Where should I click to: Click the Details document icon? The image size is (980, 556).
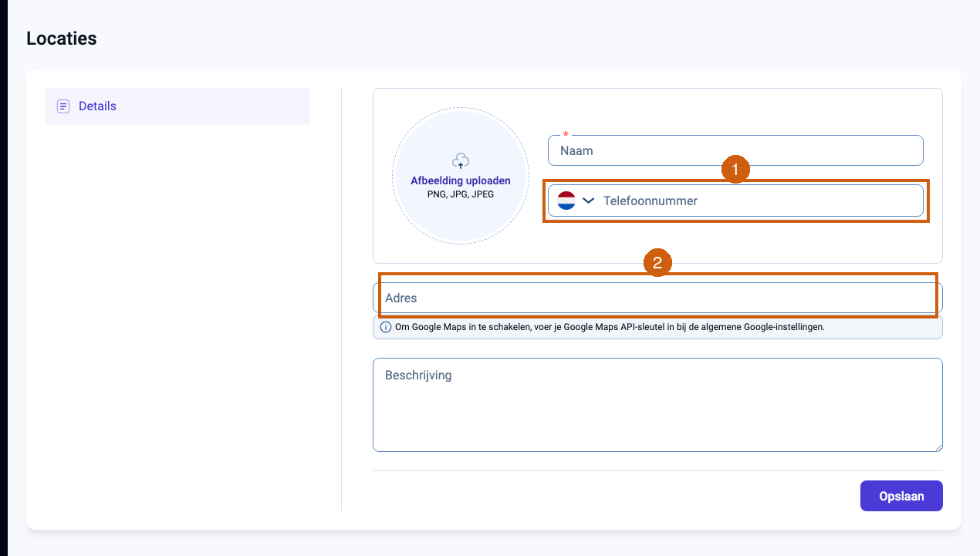tap(63, 106)
